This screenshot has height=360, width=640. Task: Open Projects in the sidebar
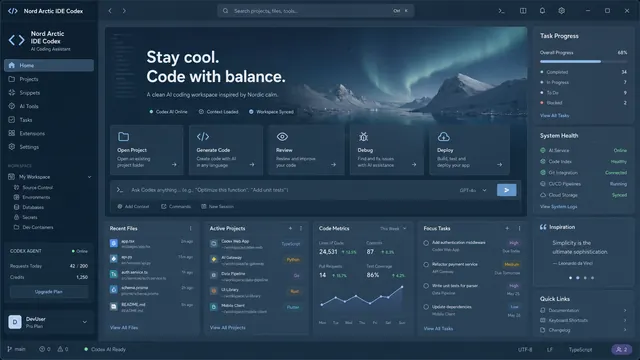point(49,79)
